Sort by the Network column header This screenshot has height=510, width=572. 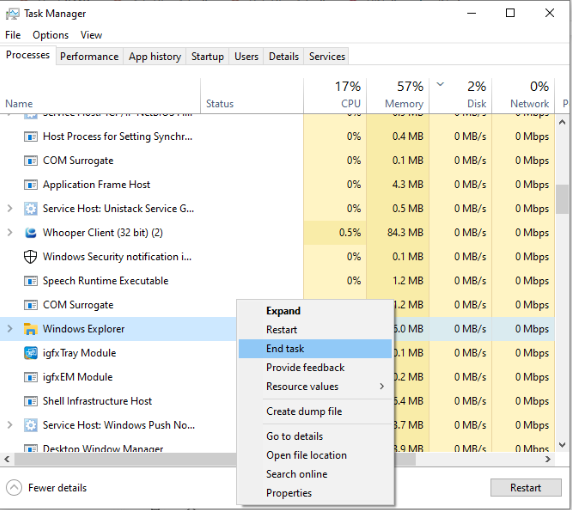[x=523, y=96]
